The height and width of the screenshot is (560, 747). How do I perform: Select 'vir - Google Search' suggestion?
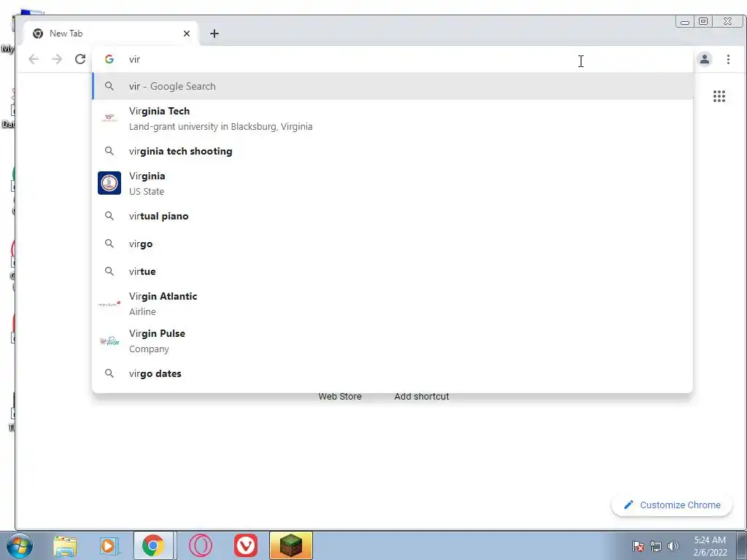click(x=392, y=86)
